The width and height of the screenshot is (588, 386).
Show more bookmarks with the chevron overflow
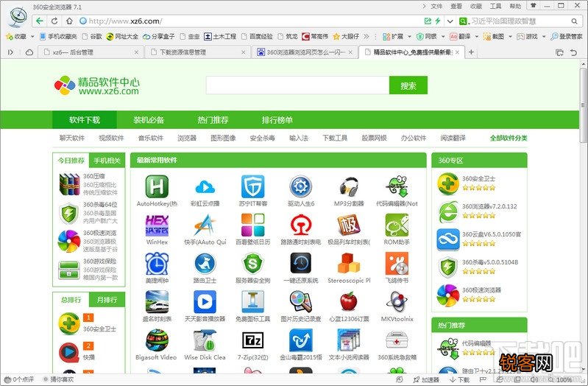click(x=366, y=36)
